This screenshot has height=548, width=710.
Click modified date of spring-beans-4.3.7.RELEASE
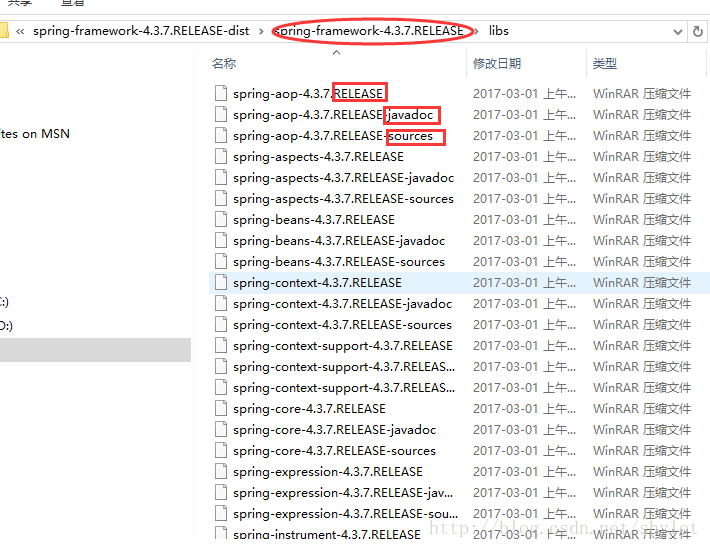coord(524,220)
